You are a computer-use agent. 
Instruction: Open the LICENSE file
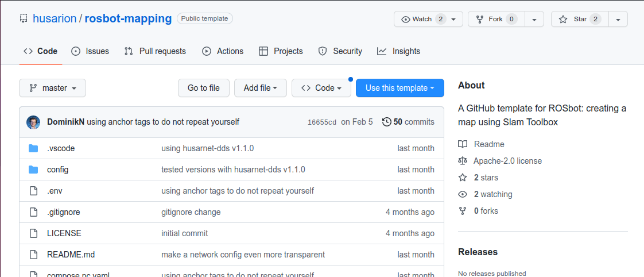click(64, 233)
